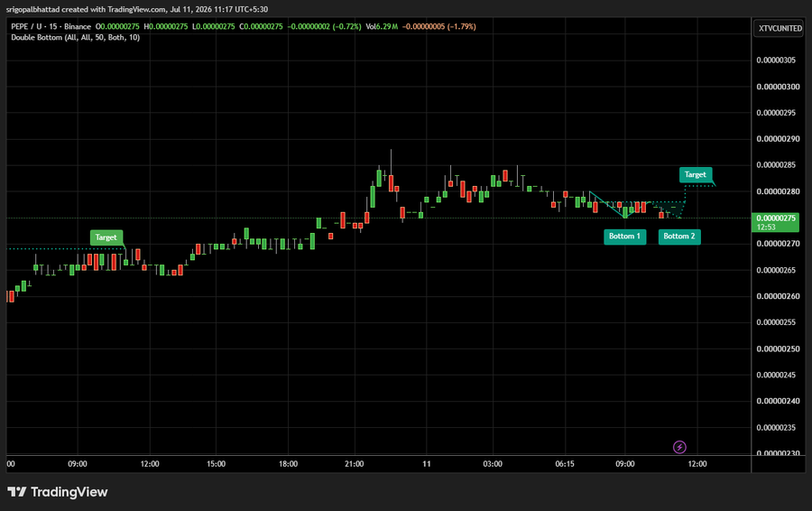Click the 18:00 time axis label

tap(288, 464)
